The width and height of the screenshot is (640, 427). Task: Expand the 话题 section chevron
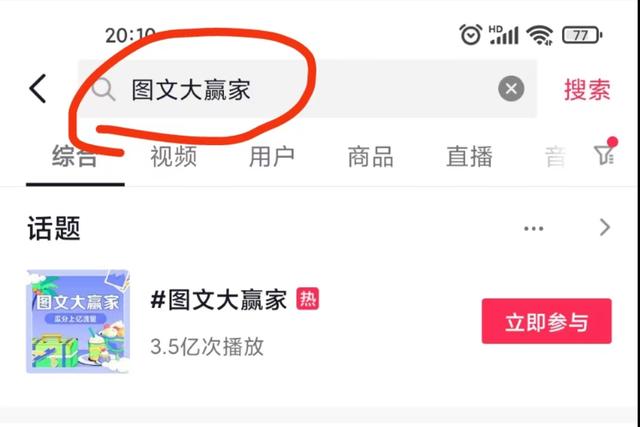pos(605,227)
